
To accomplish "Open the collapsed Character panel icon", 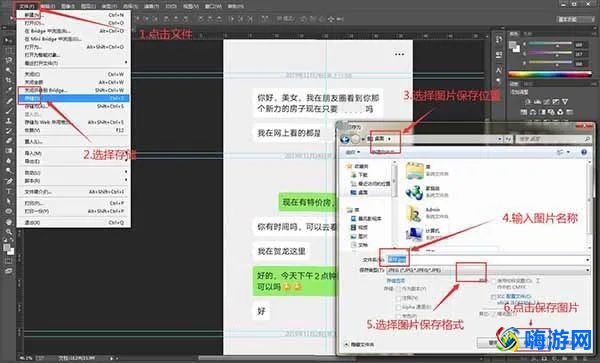I will [499, 70].
